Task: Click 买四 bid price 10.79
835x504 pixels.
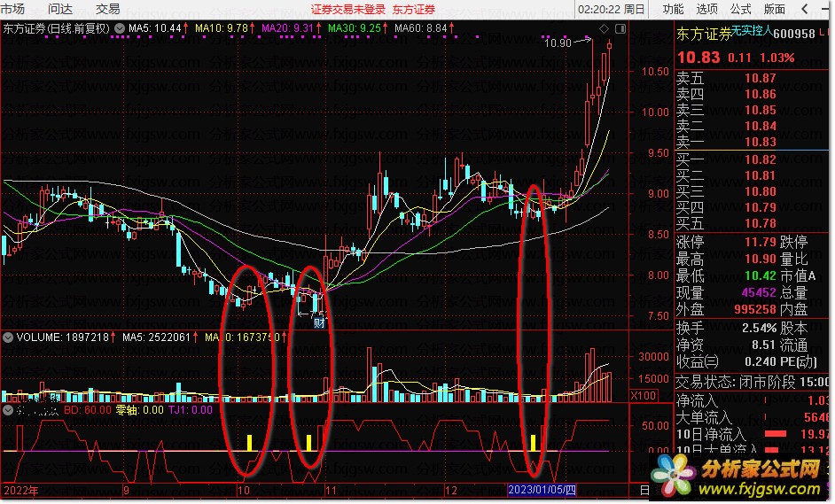Action: click(x=760, y=207)
